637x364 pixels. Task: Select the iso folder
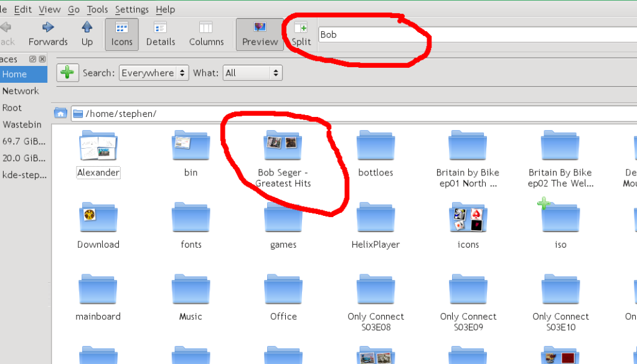560,226
